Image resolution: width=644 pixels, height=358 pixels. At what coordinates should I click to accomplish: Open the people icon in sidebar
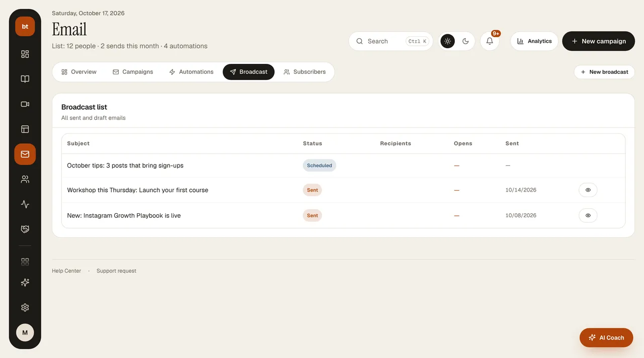coord(25,180)
